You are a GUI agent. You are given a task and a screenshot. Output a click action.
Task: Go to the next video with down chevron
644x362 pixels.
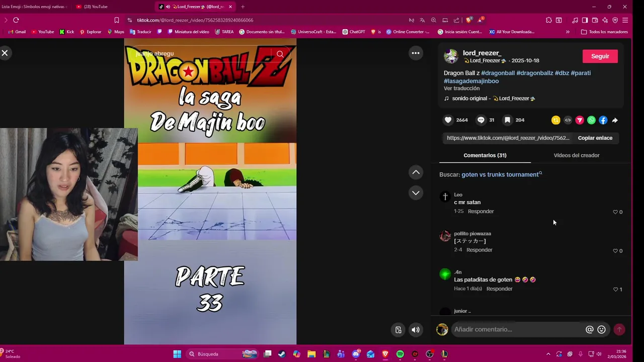[416, 193]
